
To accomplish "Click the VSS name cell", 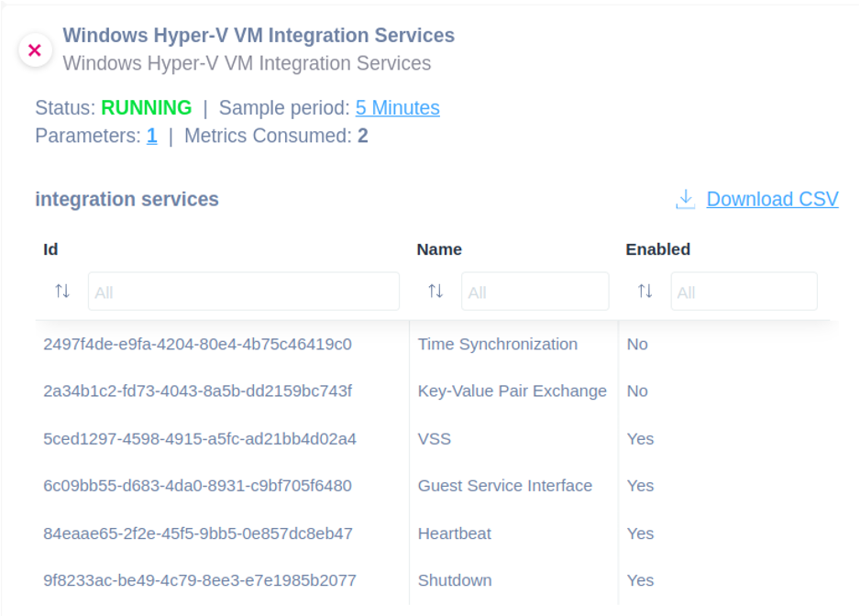I will [435, 439].
